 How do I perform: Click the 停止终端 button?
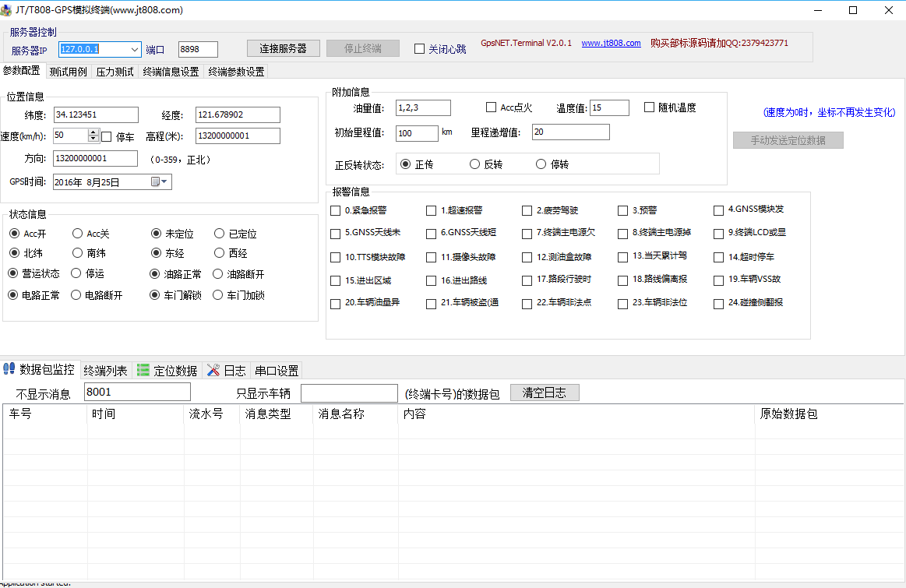pos(363,48)
